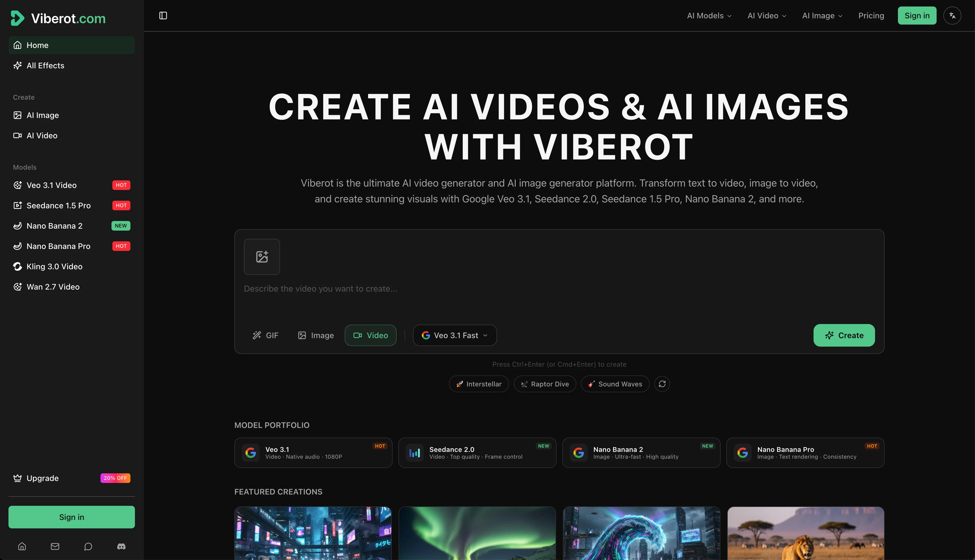Open the cyberpunk city featured creation
975x560 pixels.
313,533
